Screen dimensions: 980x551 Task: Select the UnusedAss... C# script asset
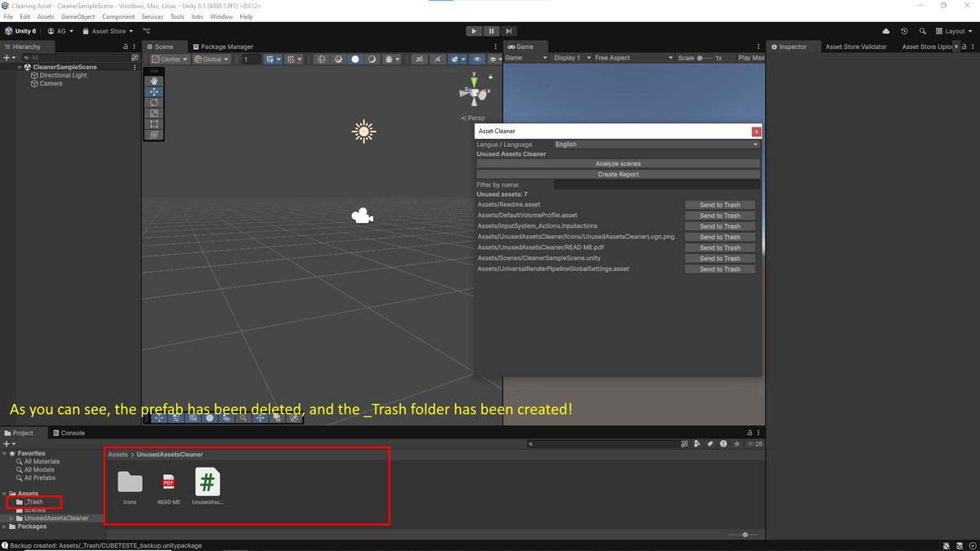[207, 482]
